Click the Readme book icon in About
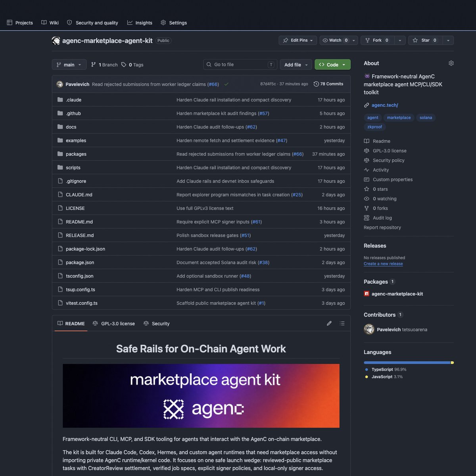476x476 pixels. 367,141
